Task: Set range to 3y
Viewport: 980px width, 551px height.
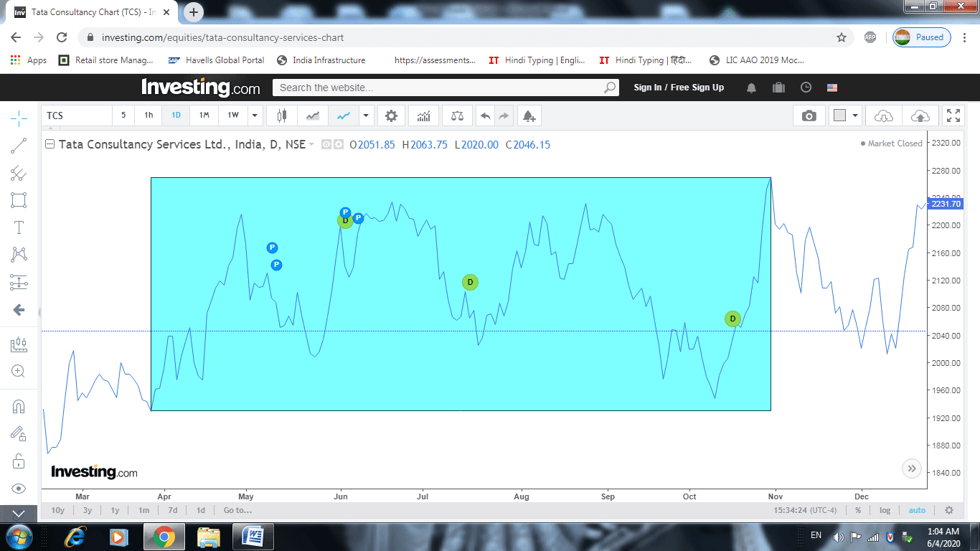Action: pos(88,510)
